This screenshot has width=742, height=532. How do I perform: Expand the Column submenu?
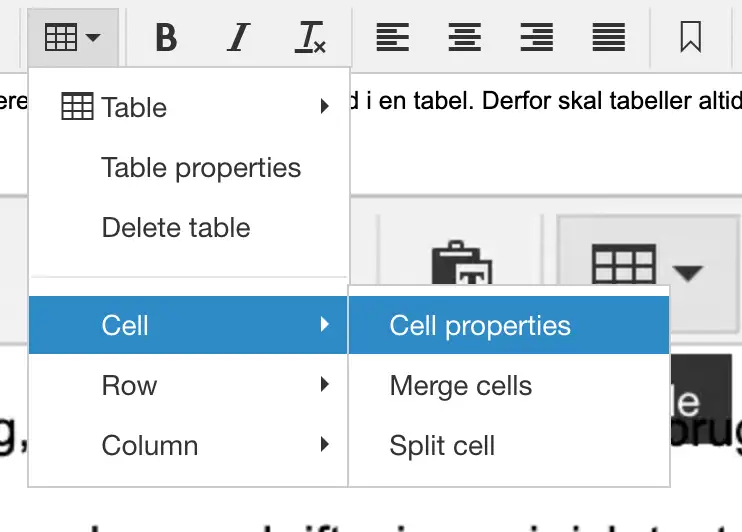click(x=189, y=445)
